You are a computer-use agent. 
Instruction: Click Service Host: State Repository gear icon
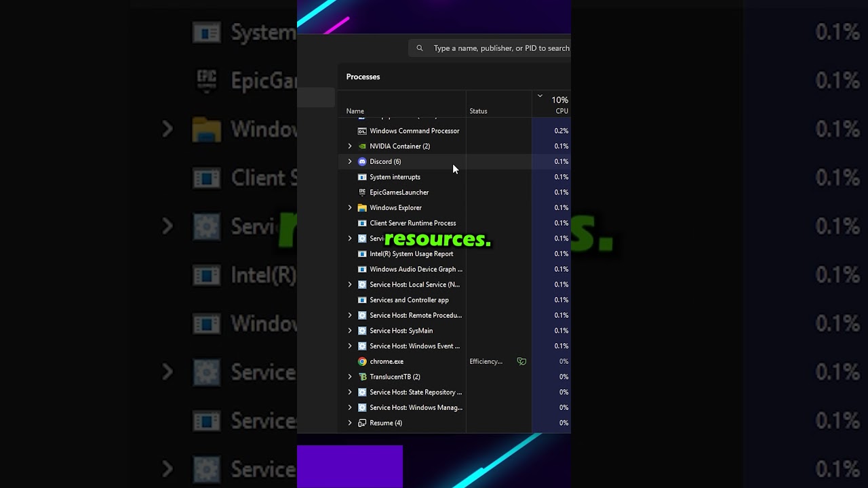click(x=362, y=392)
